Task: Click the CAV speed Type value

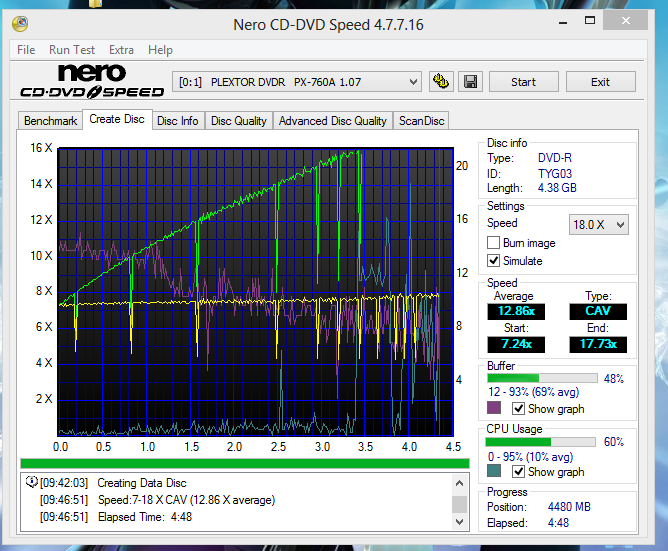Action: [598, 311]
